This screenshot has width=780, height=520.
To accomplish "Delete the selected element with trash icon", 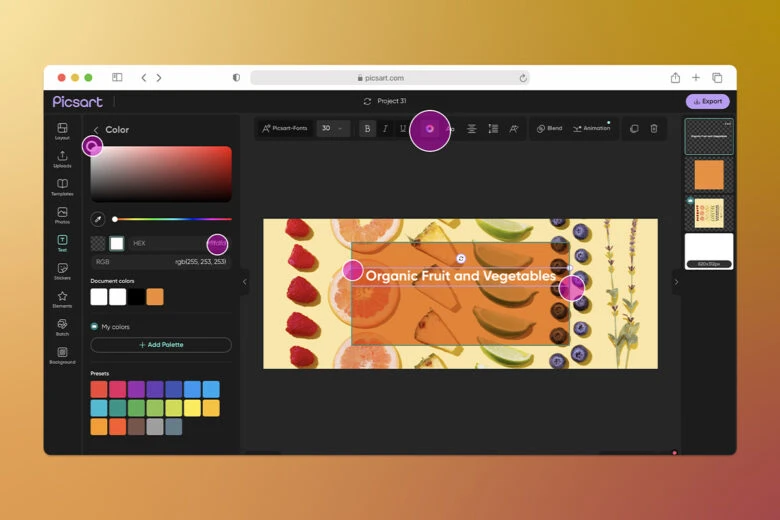I will coord(654,129).
